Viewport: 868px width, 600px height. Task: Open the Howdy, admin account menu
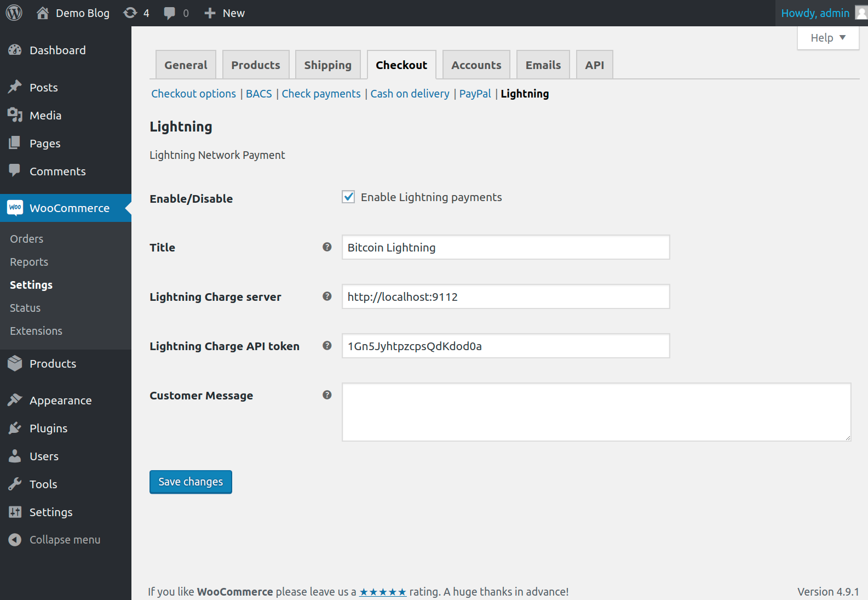815,13
